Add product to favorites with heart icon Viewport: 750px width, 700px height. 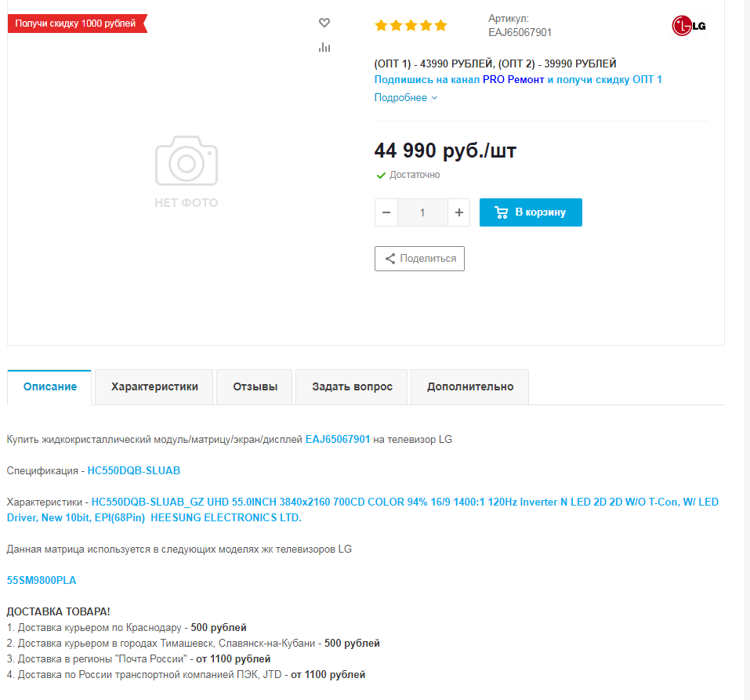pyautogui.click(x=324, y=23)
